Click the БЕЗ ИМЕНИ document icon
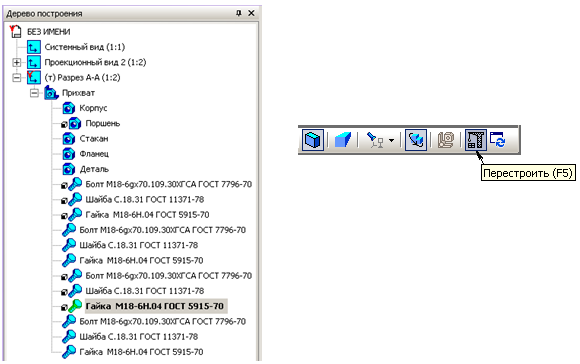Viewport: 580px width, 364px height. 16,31
